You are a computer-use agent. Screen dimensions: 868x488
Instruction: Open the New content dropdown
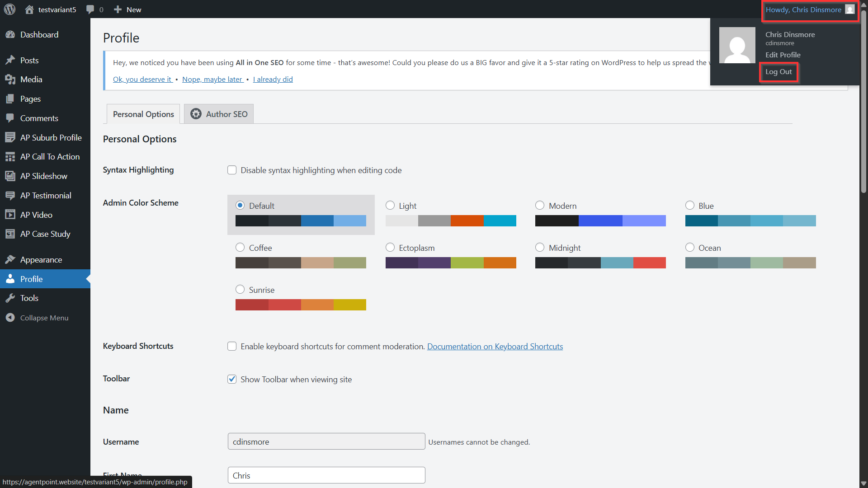[x=127, y=9]
